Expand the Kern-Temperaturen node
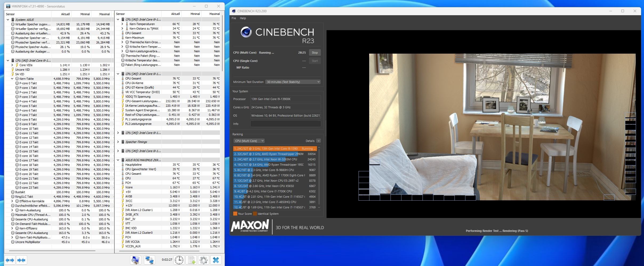This screenshot has width=644, height=266. pos(122,24)
